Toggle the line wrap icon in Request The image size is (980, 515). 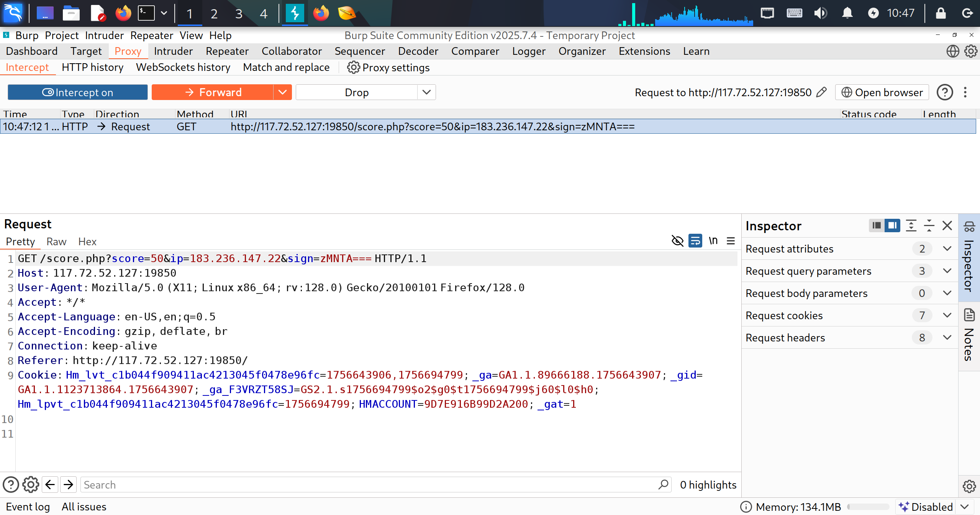[695, 241]
